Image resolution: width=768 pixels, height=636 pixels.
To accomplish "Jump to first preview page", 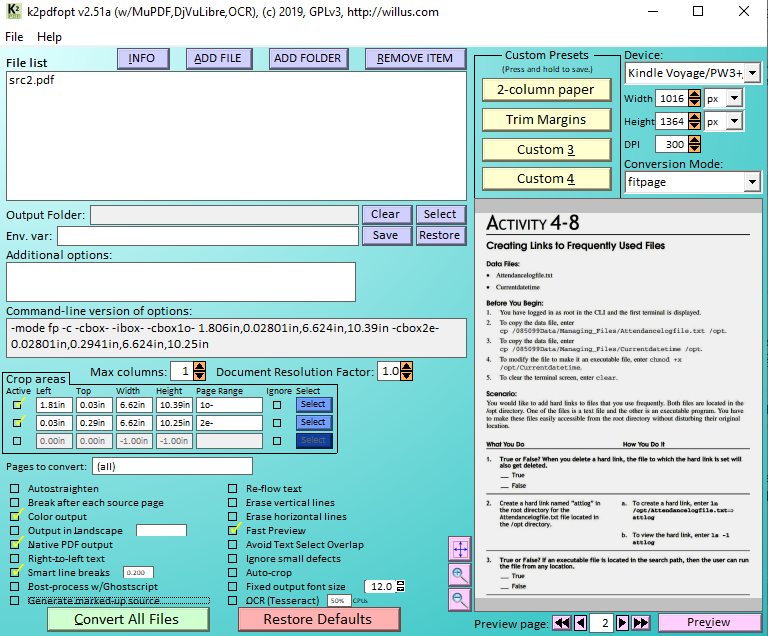I will [562, 623].
